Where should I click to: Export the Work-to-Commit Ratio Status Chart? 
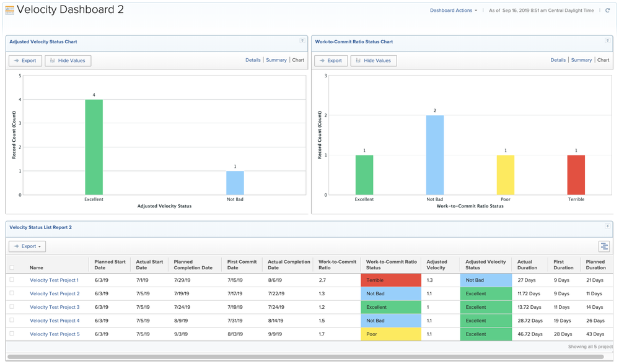[x=331, y=61]
